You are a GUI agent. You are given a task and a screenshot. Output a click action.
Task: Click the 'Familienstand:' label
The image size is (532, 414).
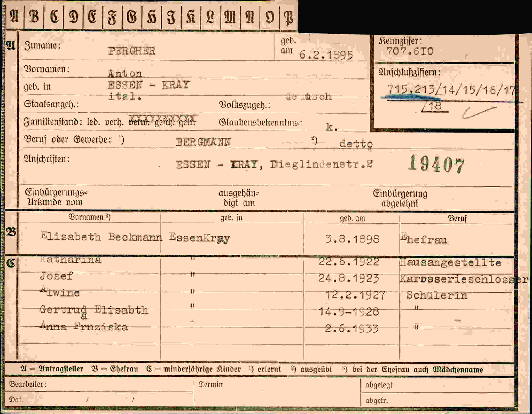click(x=53, y=121)
